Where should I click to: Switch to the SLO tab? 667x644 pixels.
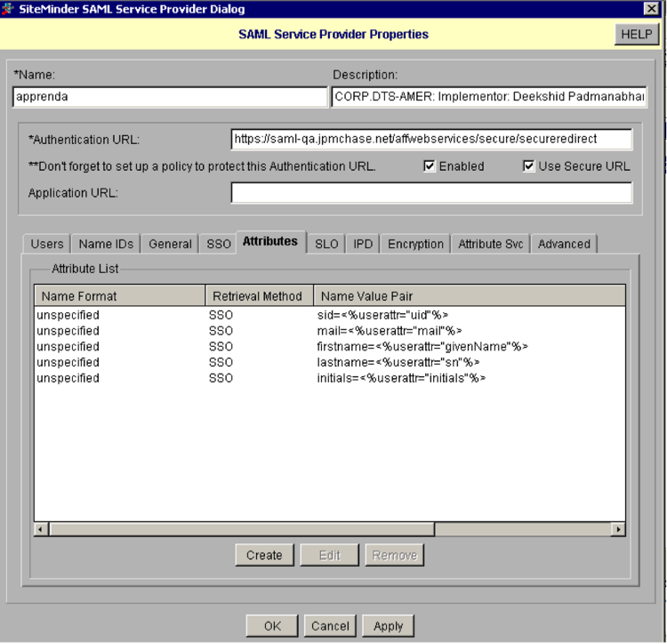(326, 244)
